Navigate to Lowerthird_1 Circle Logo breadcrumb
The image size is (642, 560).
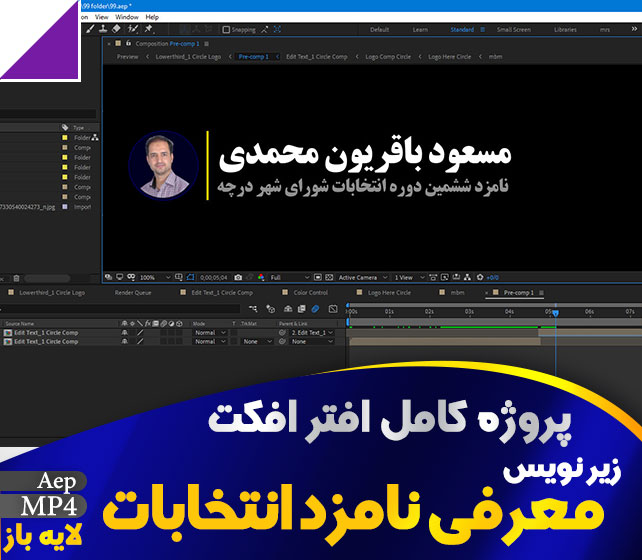click(188, 57)
